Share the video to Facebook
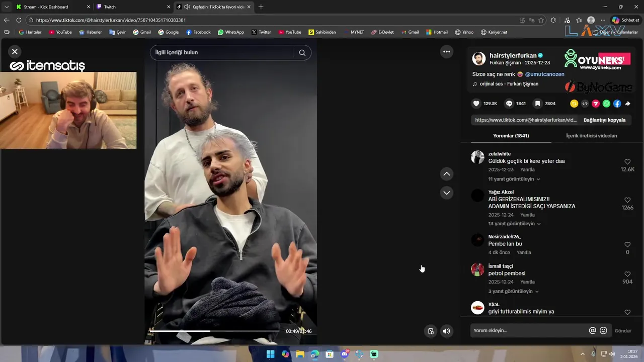 (617, 104)
